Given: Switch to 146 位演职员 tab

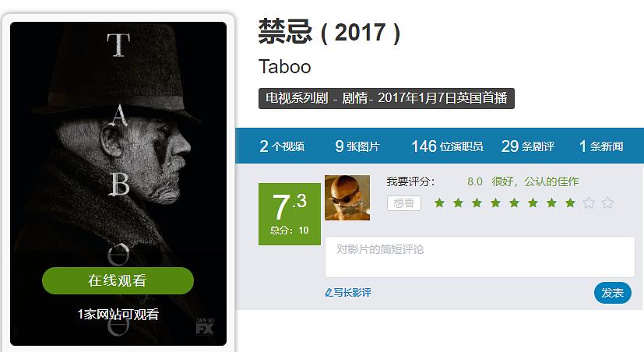Looking at the screenshot, I should 447,146.
